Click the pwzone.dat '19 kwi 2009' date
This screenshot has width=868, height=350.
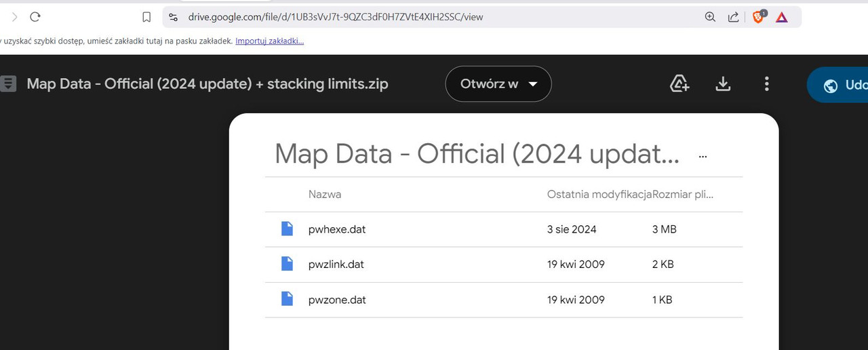pos(576,300)
